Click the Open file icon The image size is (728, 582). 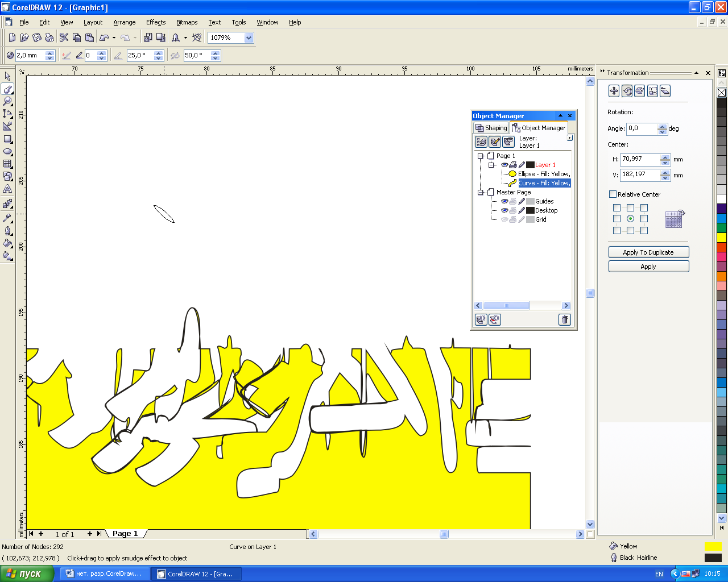click(x=24, y=38)
